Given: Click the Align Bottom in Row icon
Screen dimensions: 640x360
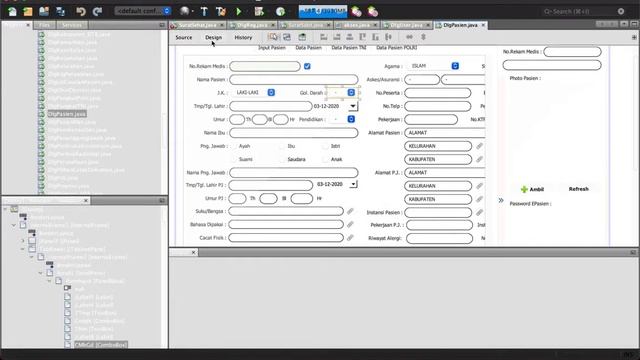Looking at the screenshot, I should (x=376, y=37).
